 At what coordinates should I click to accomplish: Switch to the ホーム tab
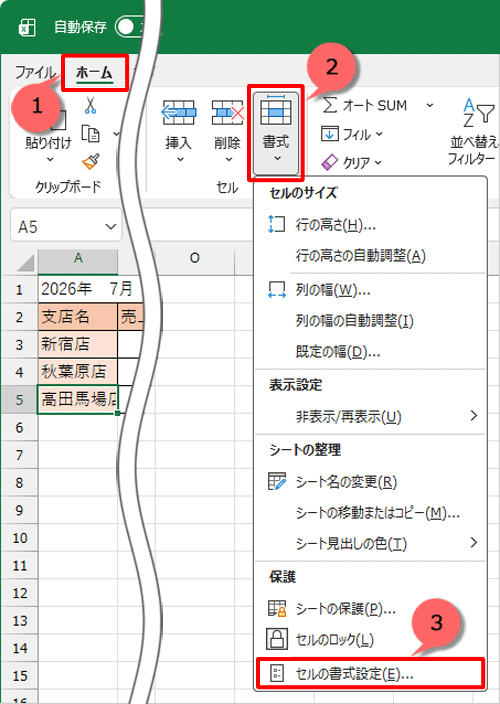pos(94,72)
